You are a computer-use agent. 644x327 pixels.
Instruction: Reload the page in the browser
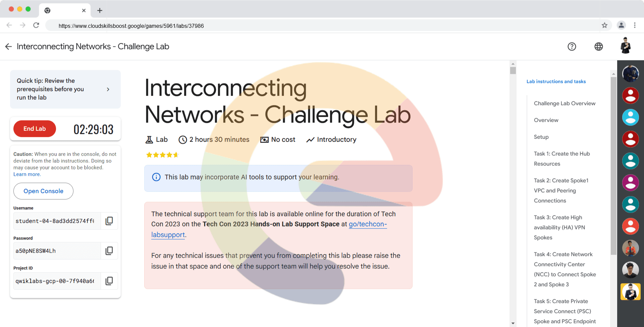tap(36, 25)
